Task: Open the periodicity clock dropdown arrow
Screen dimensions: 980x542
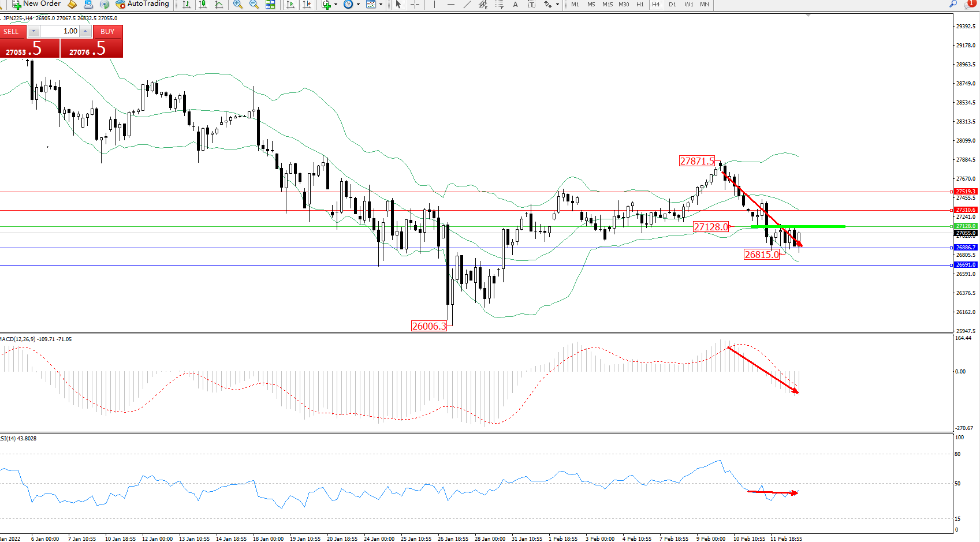Action: pos(358,5)
